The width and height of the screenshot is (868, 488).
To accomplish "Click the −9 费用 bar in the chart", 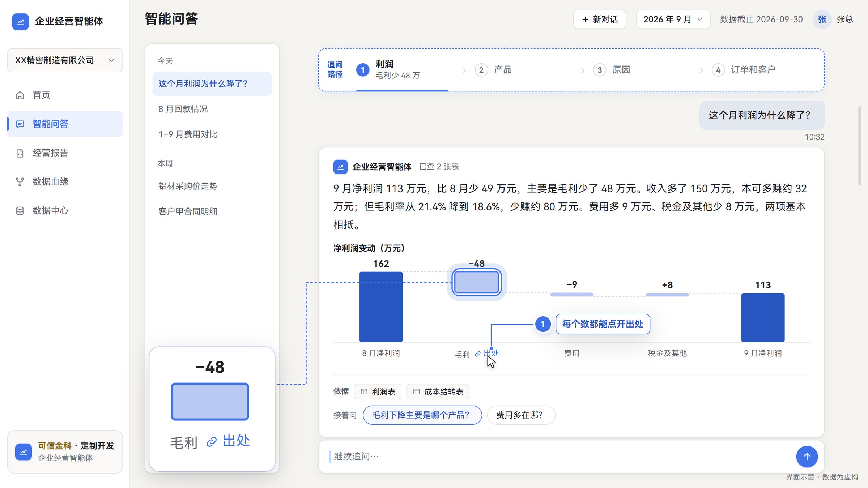I will tap(572, 295).
